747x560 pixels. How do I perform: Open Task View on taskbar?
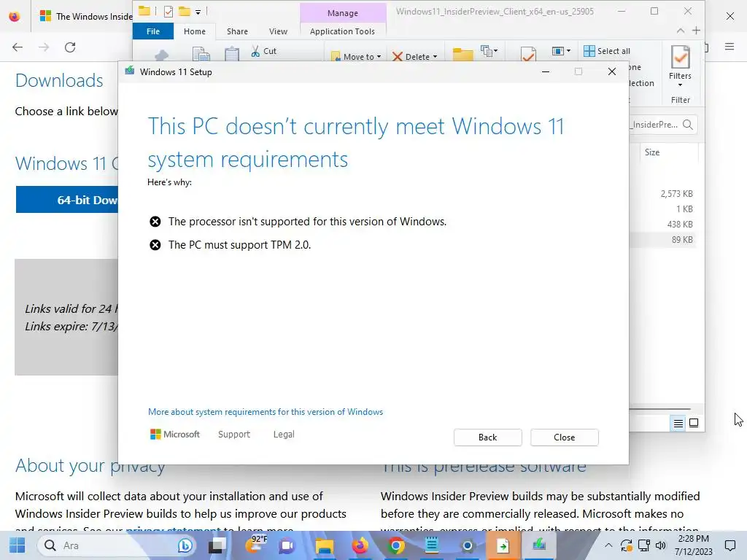217,545
